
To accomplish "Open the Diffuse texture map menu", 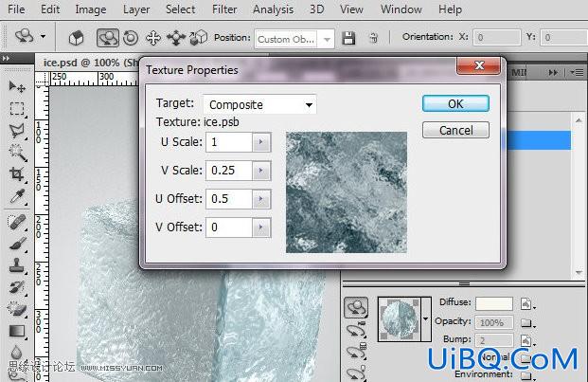I will 526,303.
